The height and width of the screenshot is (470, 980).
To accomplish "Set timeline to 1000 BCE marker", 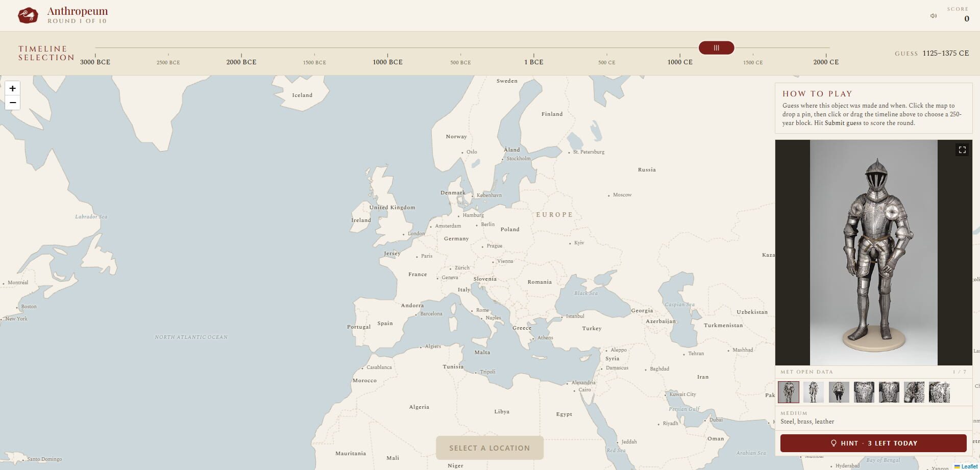I will pyautogui.click(x=387, y=62).
